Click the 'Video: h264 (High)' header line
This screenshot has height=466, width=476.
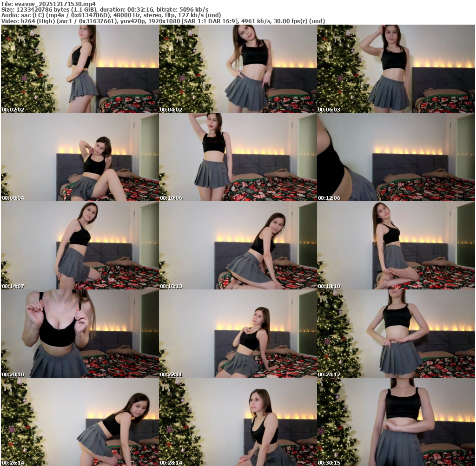[163, 21]
